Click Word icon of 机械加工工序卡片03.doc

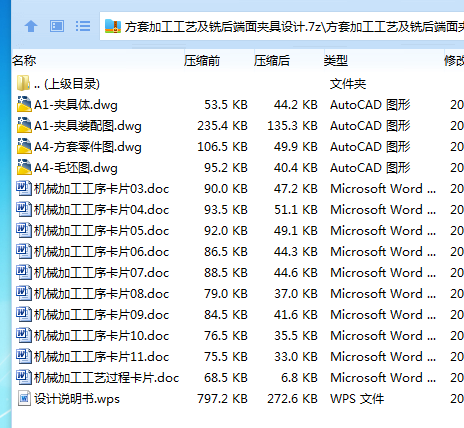point(24,188)
